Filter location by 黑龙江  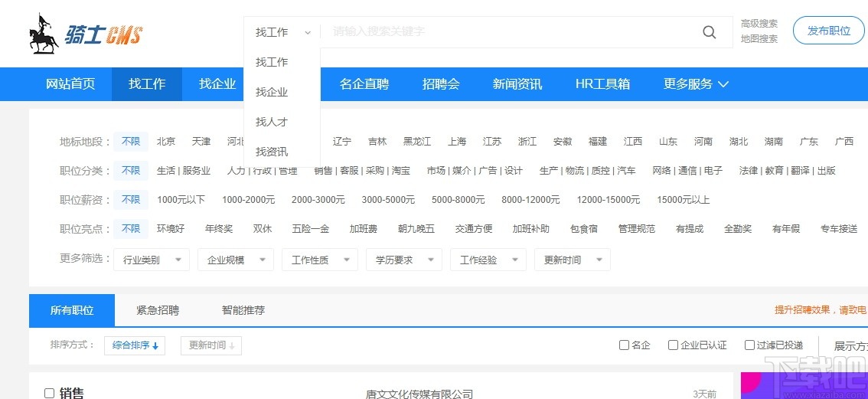click(x=417, y=142)
